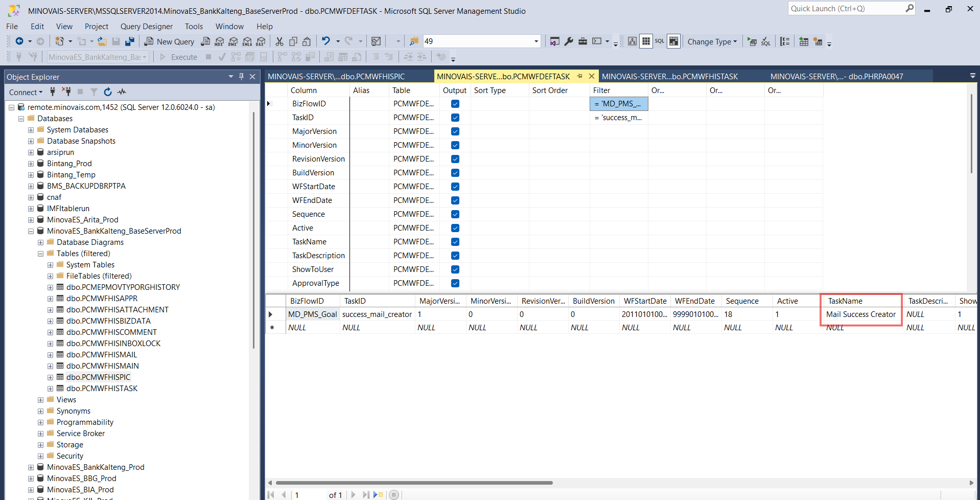Open the DAX query icon
This screenshot has width=980, height=500.
pyautogui.click(x=261, y=41)
